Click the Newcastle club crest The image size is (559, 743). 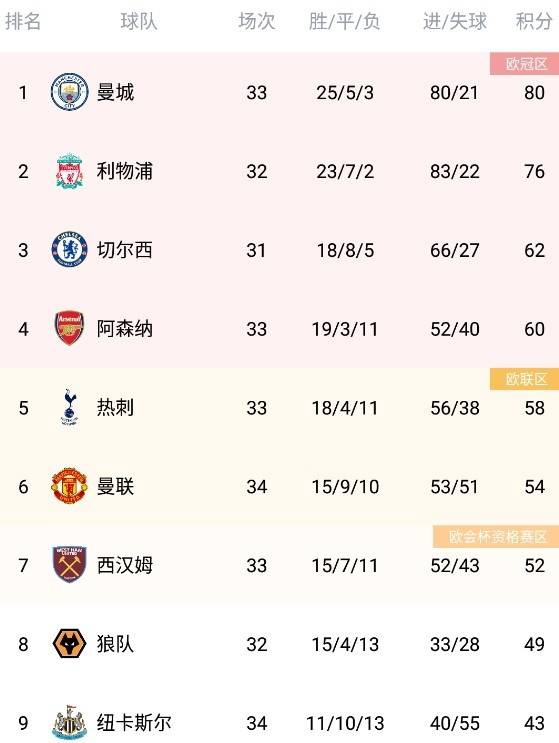click(69, 722)
